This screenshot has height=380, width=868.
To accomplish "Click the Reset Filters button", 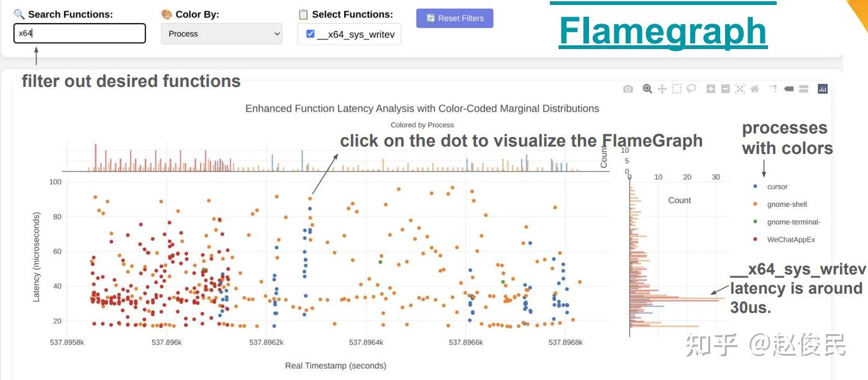I will tap(455, 18).
